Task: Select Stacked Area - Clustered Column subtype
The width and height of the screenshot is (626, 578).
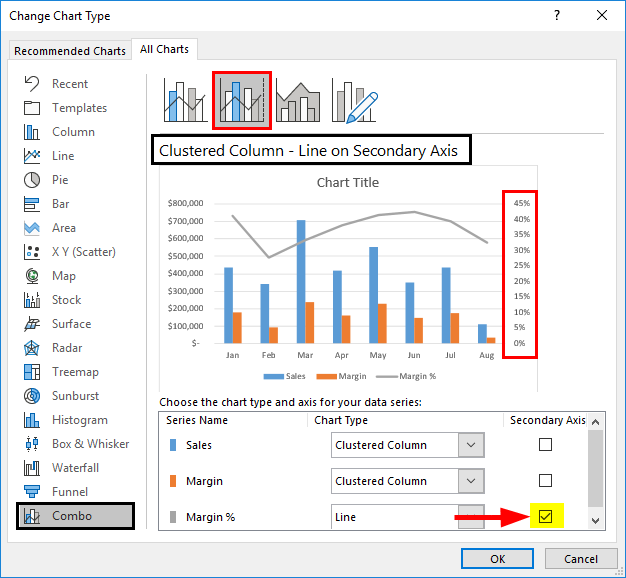Action: 298,101
